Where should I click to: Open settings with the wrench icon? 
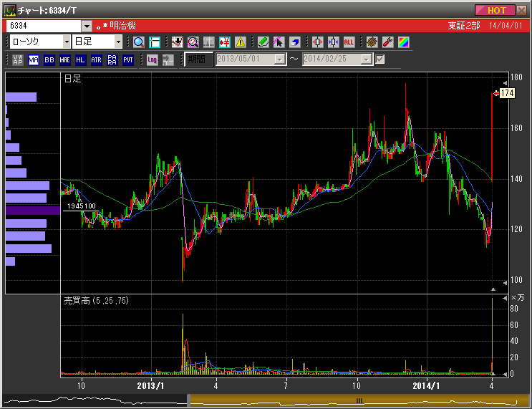pyautogui.click(x=387, y=42)
